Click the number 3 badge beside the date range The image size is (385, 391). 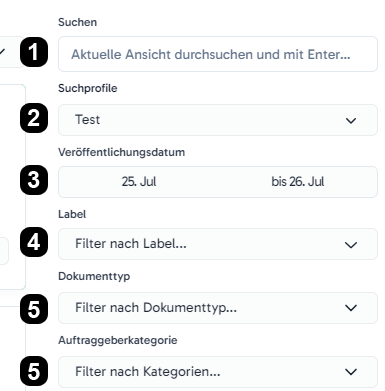[34, 180]
